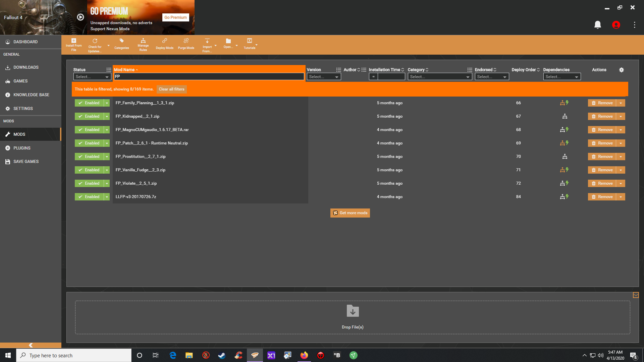Click Get more mods button

pyautogui.click(x=350, y=213)
